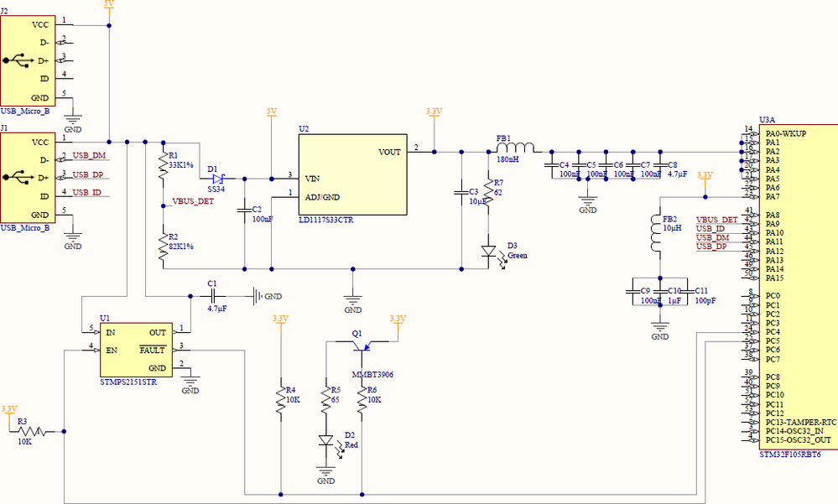This screenshot has height=504, width=838.
Task: Select the LD1117S33CTR regulator symbol U2
Action: pyautogui.click(x=352, y=174)
